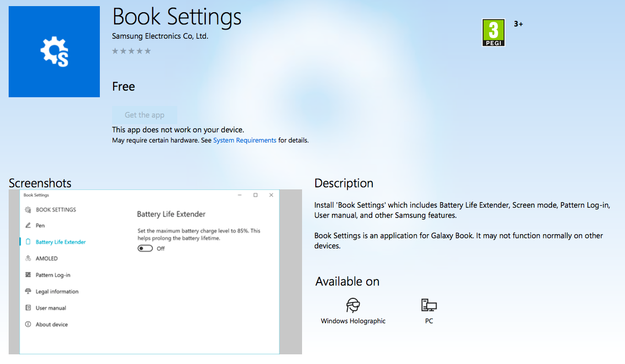Click the Book Settings gear app icon
This screenshot has height=364, width=625.
point(54,52)
